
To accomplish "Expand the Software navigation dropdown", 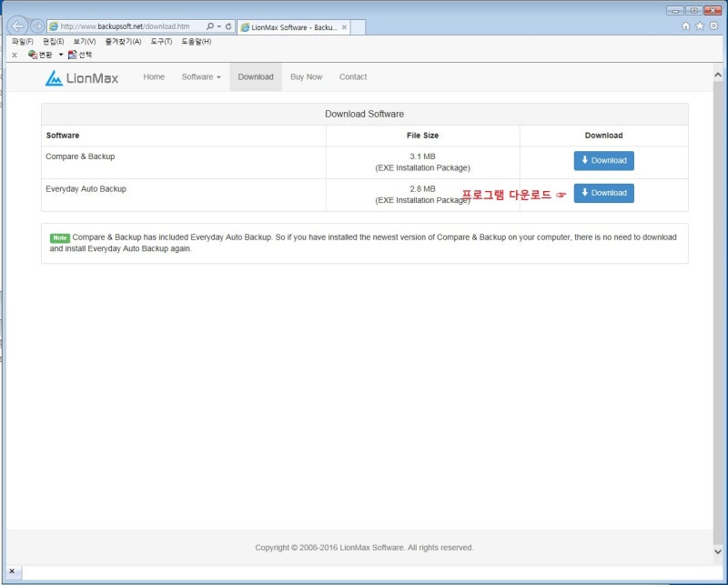I will [x=201, y=77].
